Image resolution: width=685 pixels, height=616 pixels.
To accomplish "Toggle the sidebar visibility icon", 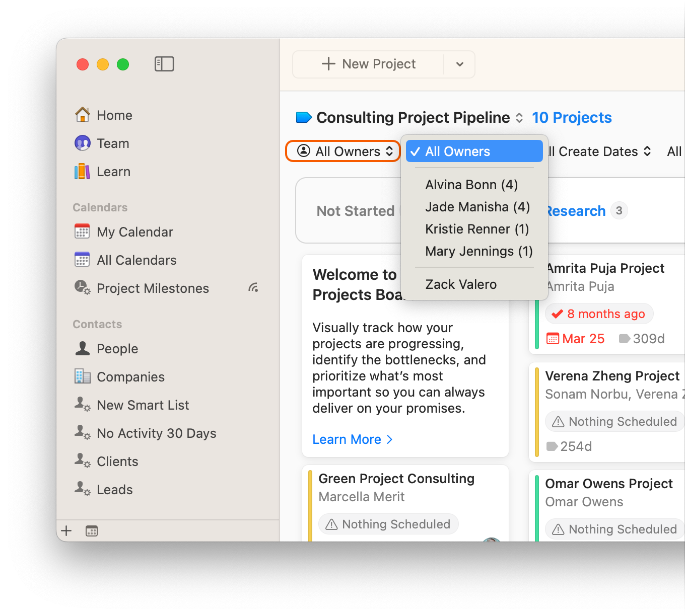I will click(164, 63).
